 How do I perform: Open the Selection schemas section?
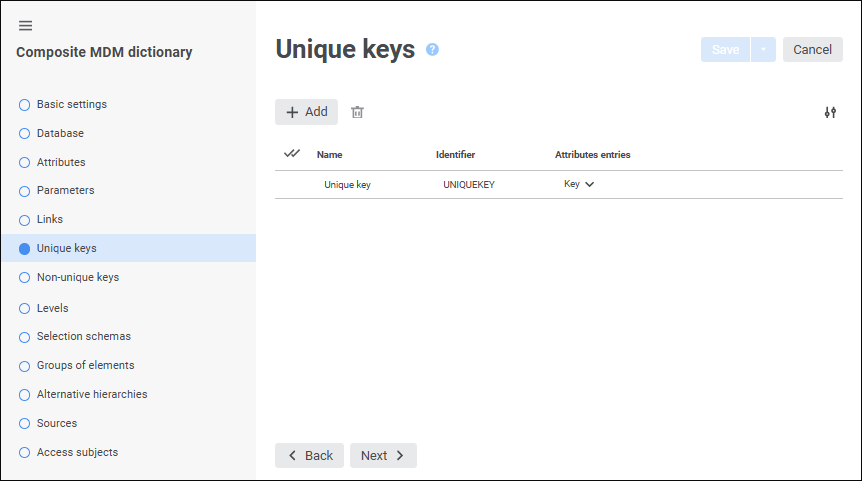[x=83, y=336]
